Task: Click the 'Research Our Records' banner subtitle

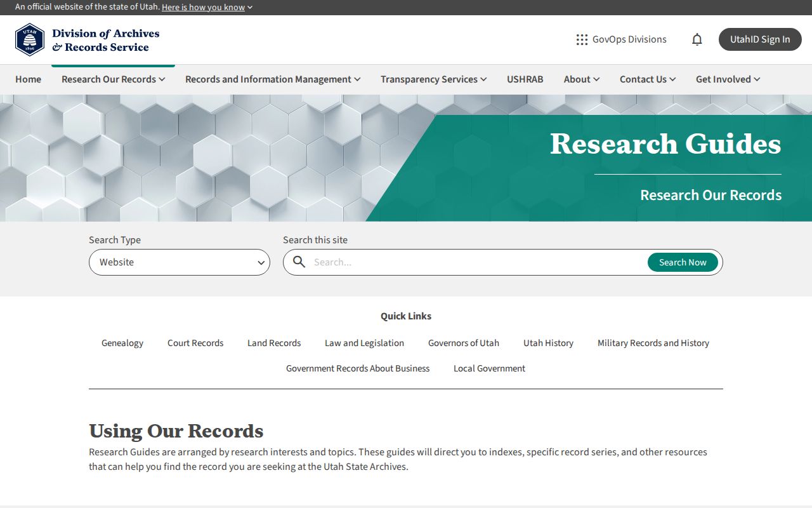Action: click(x=710, y=195)
